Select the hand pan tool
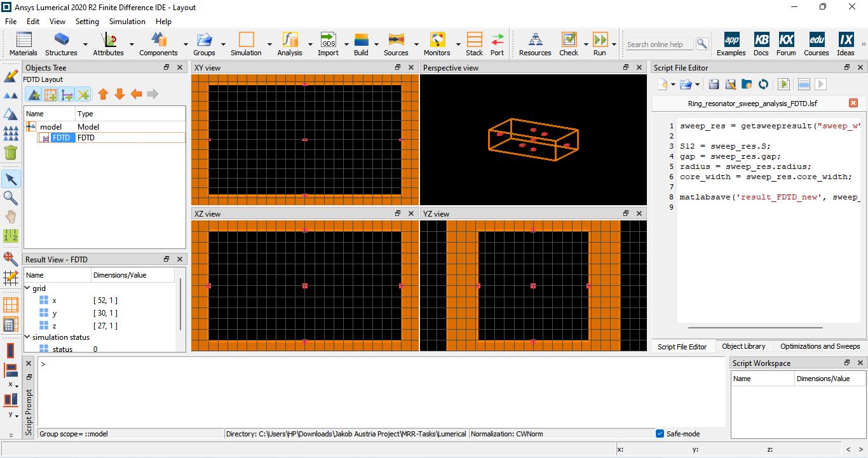868x458 pixels. pos(11,217)
